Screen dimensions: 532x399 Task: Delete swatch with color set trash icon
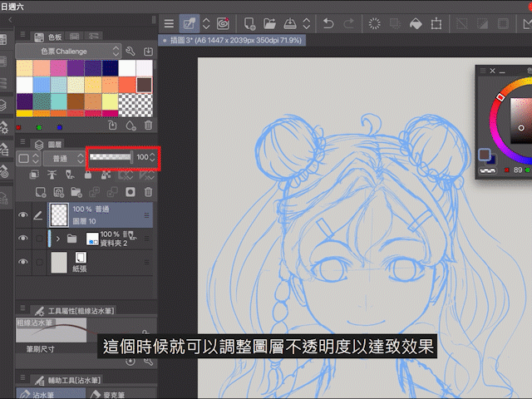click(148, 126)
